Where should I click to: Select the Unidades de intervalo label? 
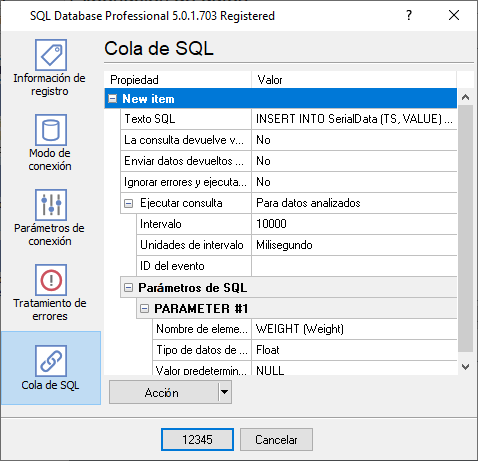[x=192, y=245]
